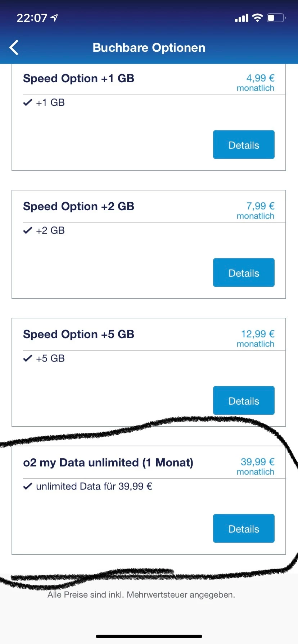298x644 pixels.
Task: Tap the Wi-Fi status icon
Action: [x=257, y=18]
